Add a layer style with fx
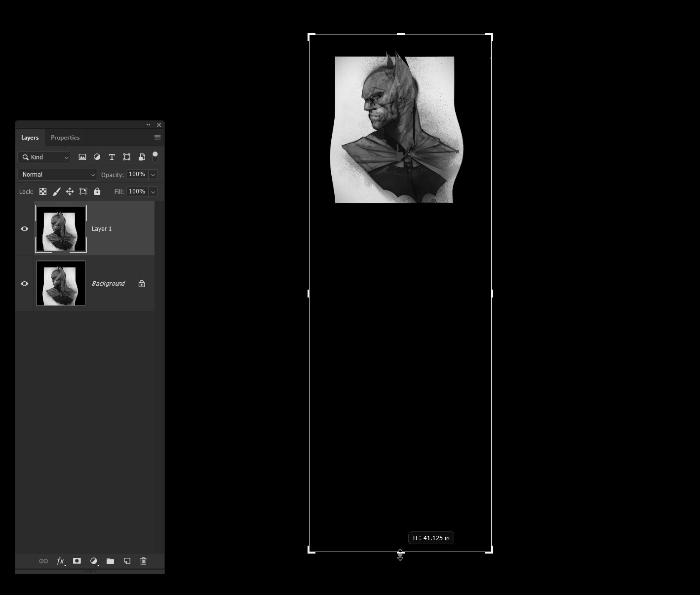Viewport: 700px width, 595px height. 61,561
